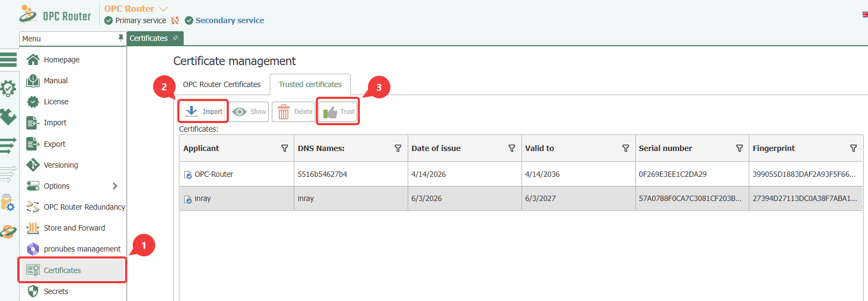The height and width of the screenshot is (301, 868).
Task: Click the folder with gear icon
Action: click(8, 203)
